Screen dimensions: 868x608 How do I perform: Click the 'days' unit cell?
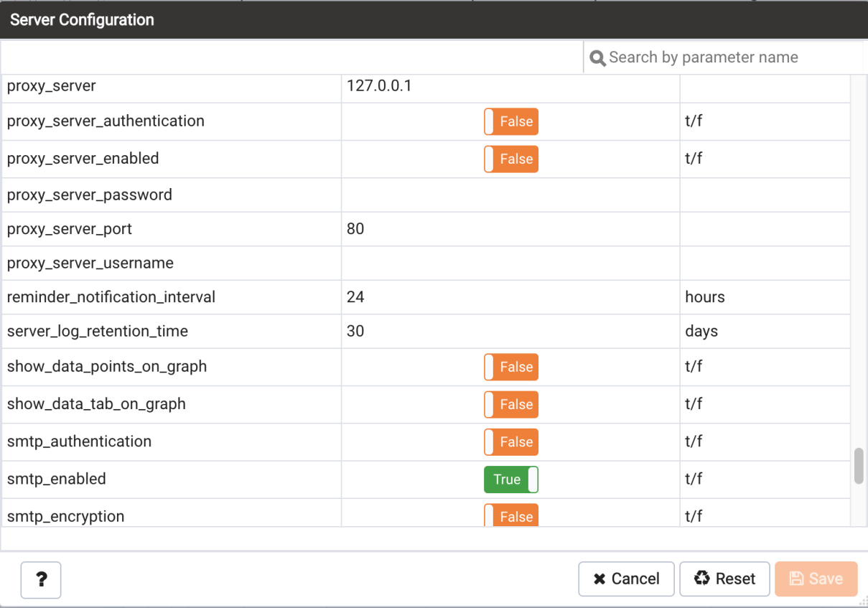[x=765, y=332]
